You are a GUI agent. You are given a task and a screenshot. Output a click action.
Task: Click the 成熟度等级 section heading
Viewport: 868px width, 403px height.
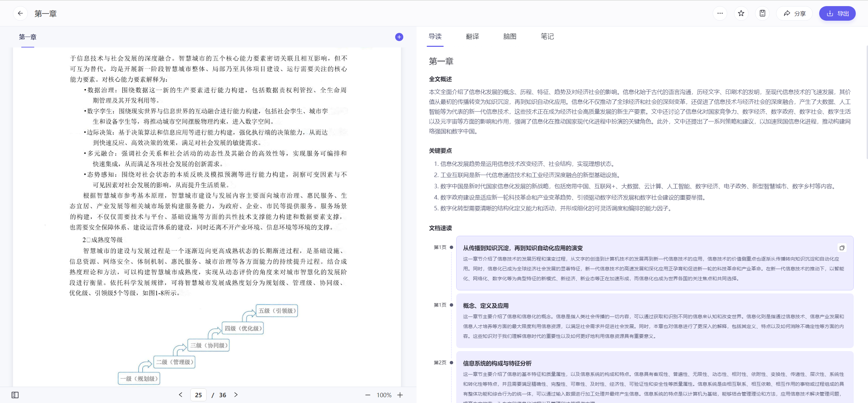coord(103,240)
